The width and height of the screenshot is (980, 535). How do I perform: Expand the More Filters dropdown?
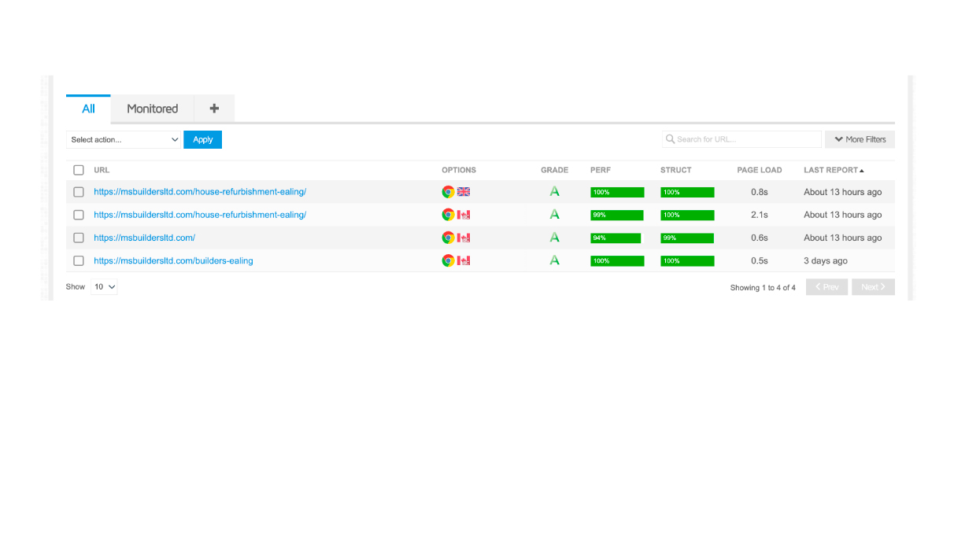tap(860, 139)
